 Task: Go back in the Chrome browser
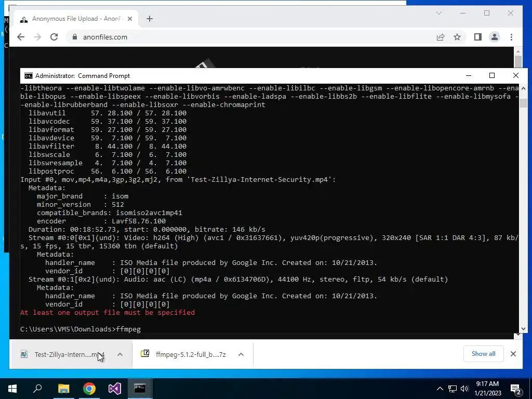point(21,37)
